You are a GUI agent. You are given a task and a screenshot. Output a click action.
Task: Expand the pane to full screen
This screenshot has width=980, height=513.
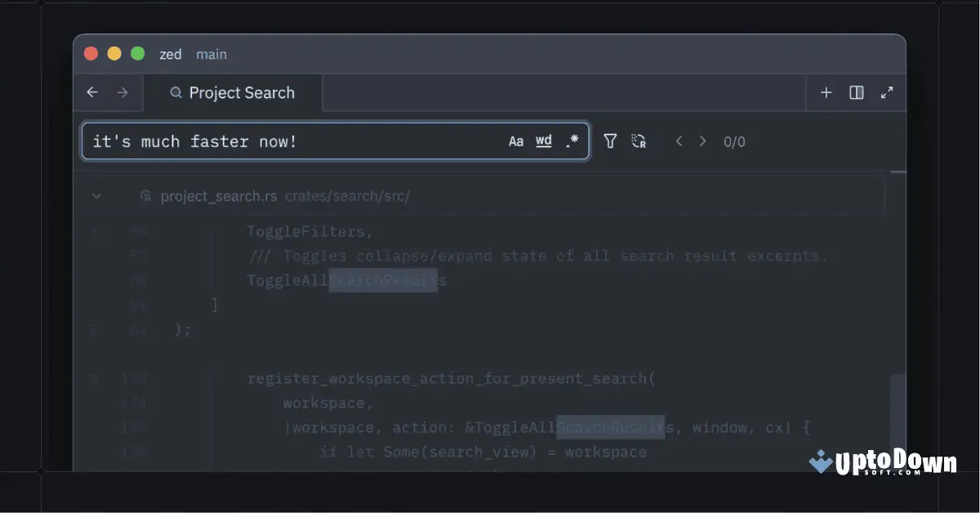(887, 92)
